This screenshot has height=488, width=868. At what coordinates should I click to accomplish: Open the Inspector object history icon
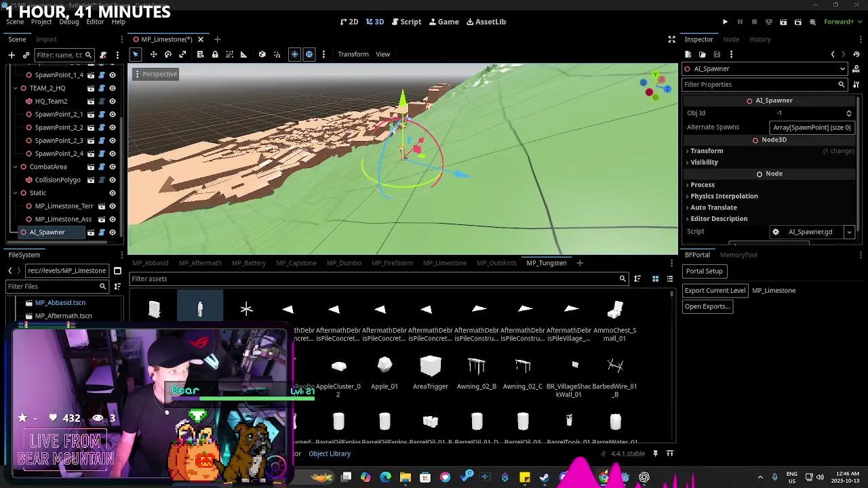(856, 54)
